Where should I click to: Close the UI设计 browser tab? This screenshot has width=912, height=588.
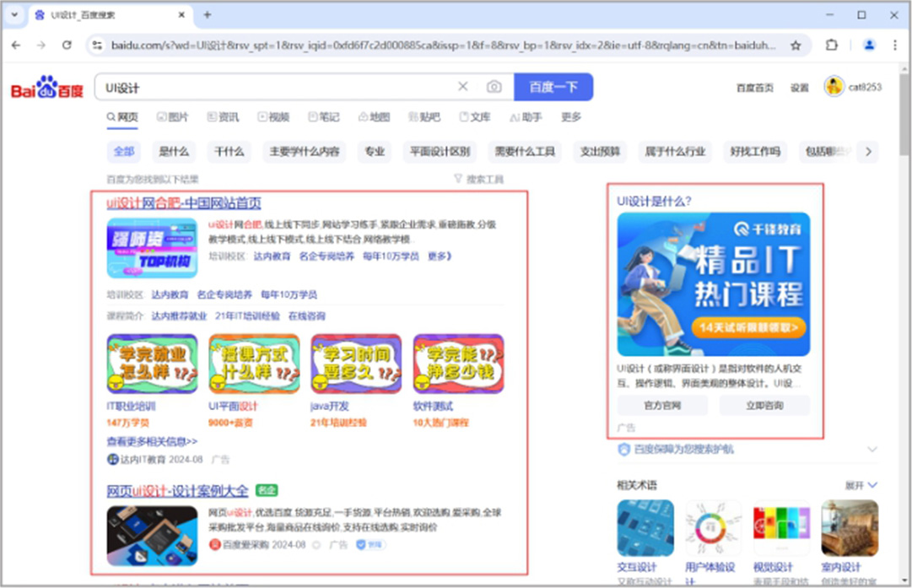(181, 15)
